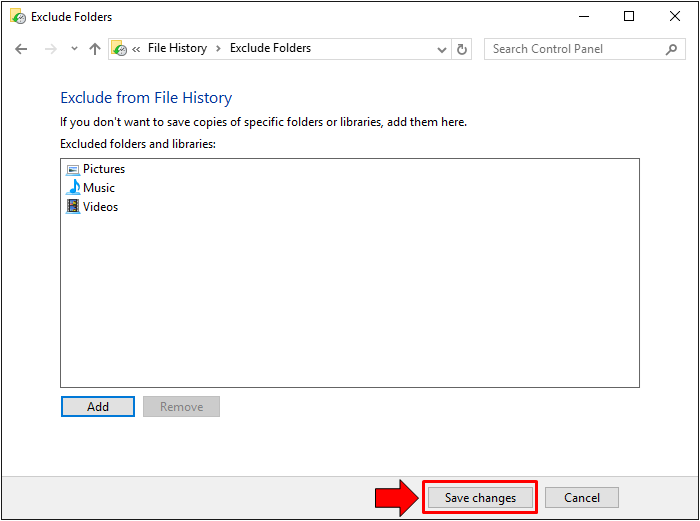This screenshot has height=521, width=700.
Task: Cancel the folder exclusion changes
Action: click(x=581, y=498)
